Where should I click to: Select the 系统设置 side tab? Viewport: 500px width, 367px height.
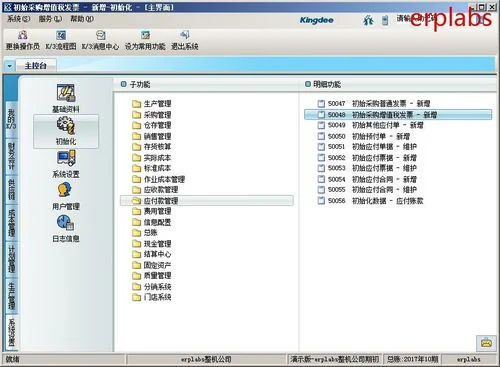[11, 332]
